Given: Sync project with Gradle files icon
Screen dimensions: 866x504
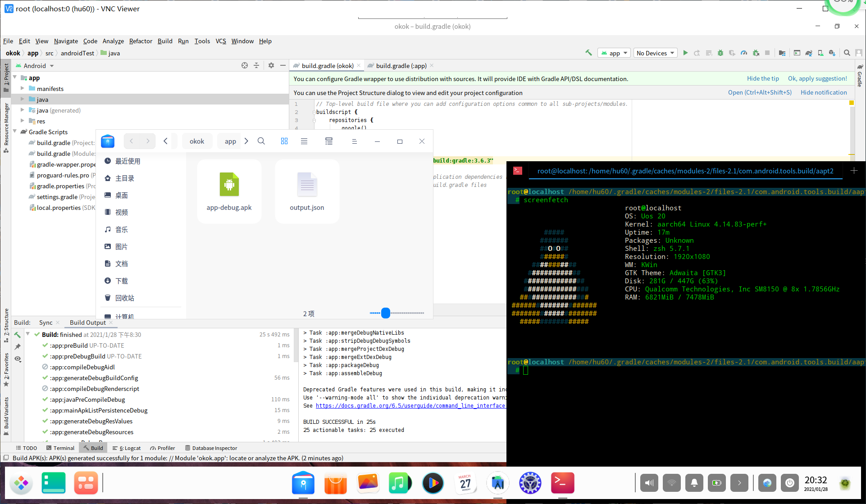Looking at the screenshot, I should 809,53.
